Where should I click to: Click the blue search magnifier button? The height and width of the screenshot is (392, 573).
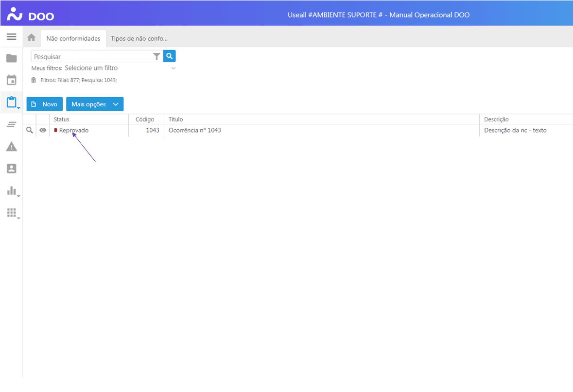pyautogui.click(x=170, y=56)
